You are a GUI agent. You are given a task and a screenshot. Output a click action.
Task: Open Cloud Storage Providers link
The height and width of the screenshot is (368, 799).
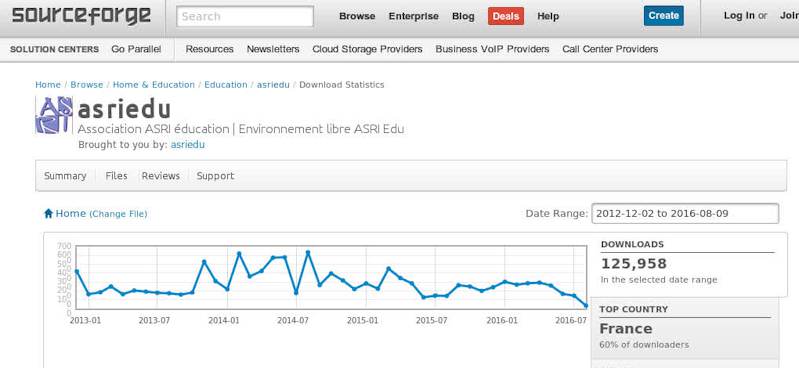tap(367, 49)
